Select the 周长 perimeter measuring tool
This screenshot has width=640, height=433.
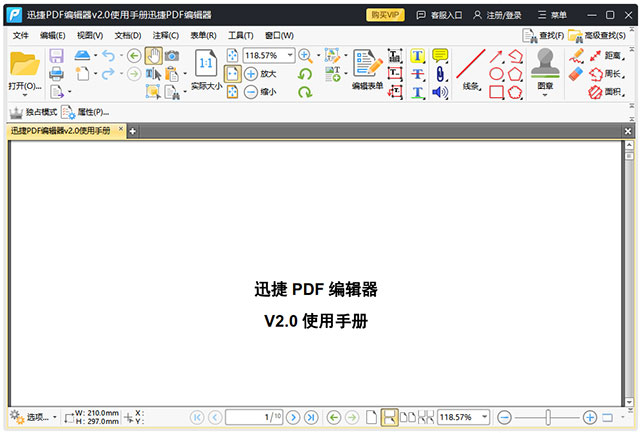607,74
